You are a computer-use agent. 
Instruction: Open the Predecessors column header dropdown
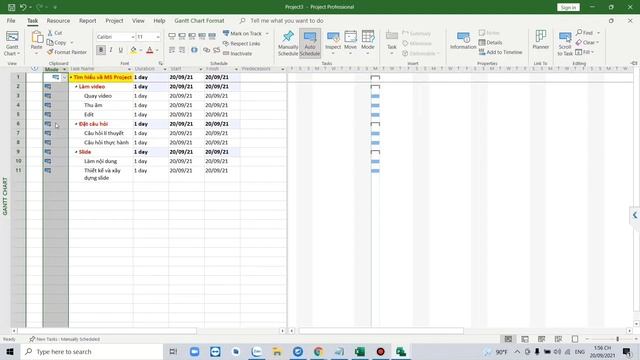tap(282, 69)
